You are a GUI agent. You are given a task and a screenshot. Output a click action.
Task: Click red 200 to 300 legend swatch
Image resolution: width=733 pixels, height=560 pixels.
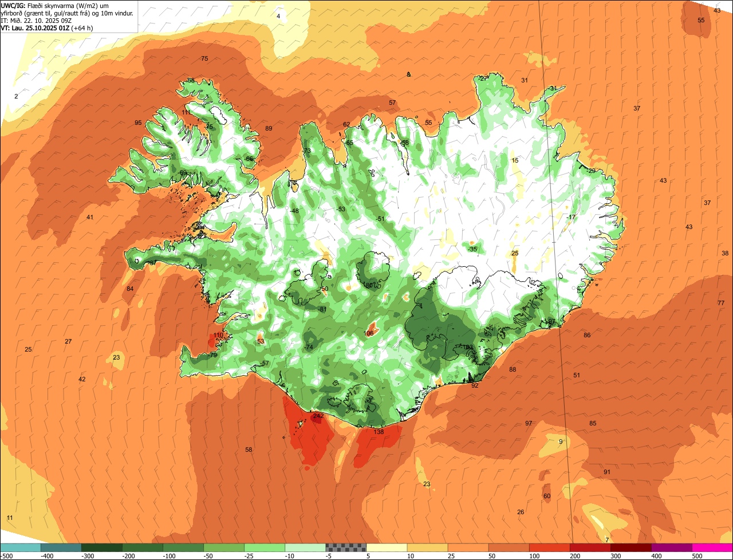click(x=590, y=547)
